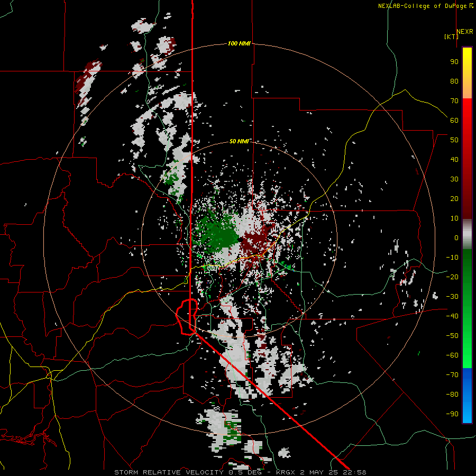Click the 10 value on velocity scale

pyautogui.click(x=454, y=218)
